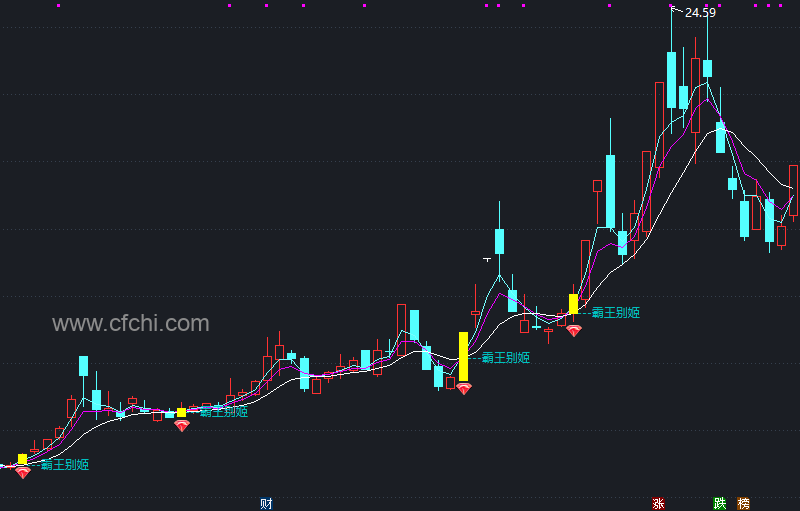
Task: Click red diamond beneath the lowest yellow candle
Action: (22, 473)
